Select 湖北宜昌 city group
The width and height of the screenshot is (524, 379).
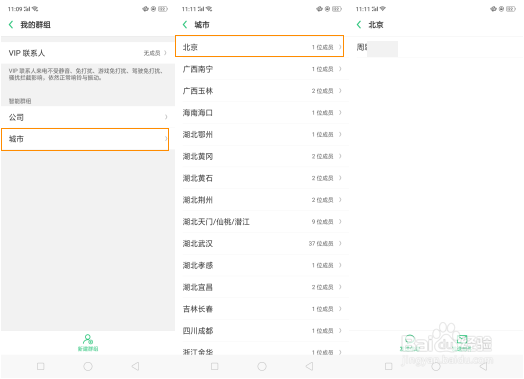click(x=262, y=287)
